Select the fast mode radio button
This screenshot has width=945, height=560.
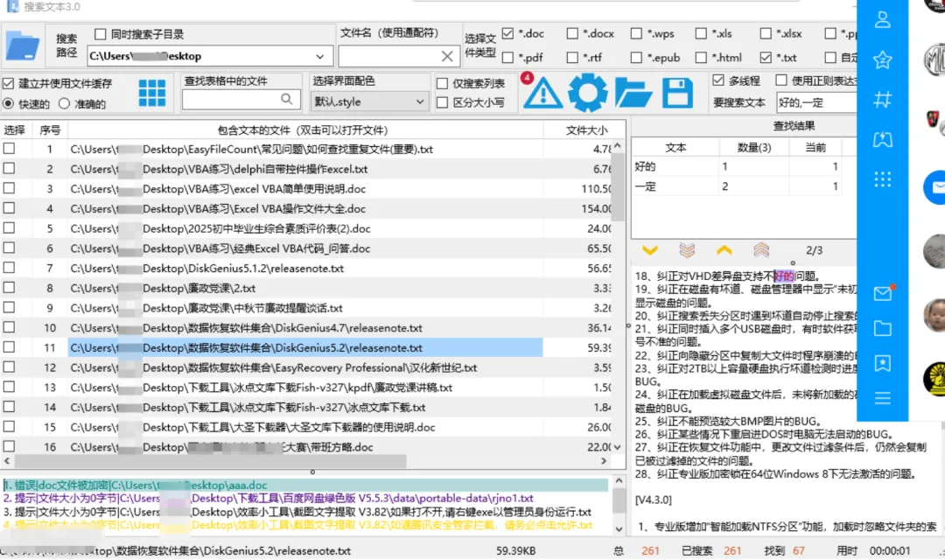(x=9, y=103)
